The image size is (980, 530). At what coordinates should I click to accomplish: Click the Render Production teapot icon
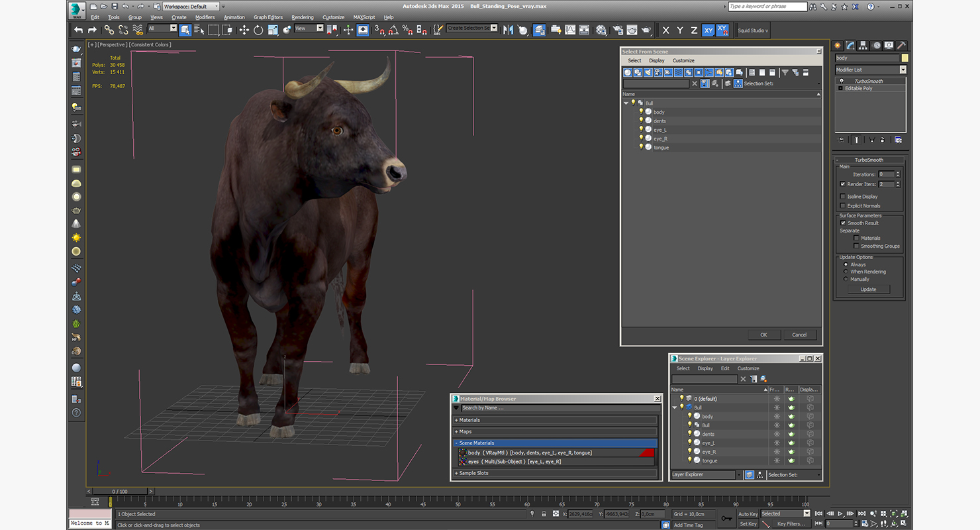click(646, 30)
